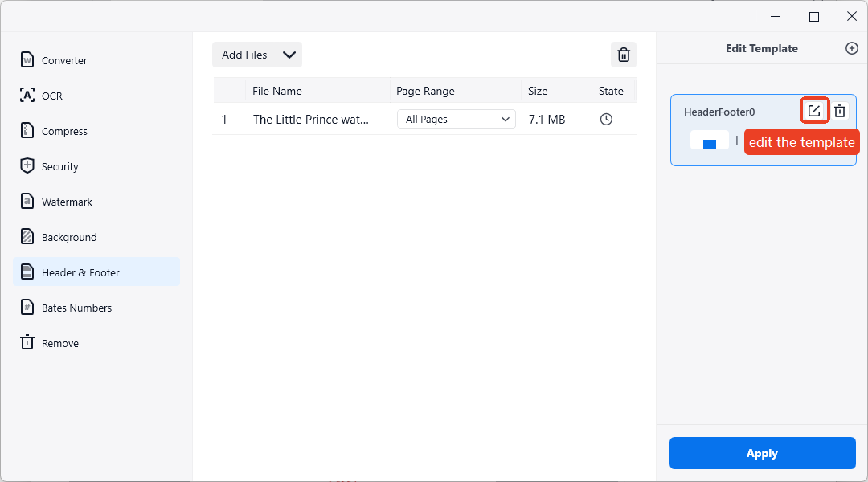This screenshot has width=868, height=482.
Task: Click the clock state icon for the file
Action: click(x=607, y=119)
